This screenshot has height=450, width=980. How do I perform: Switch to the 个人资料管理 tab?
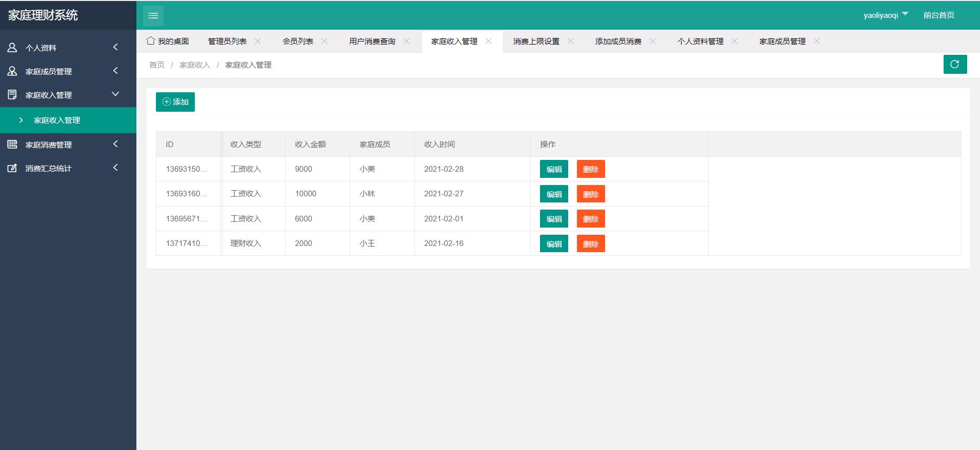701,41
